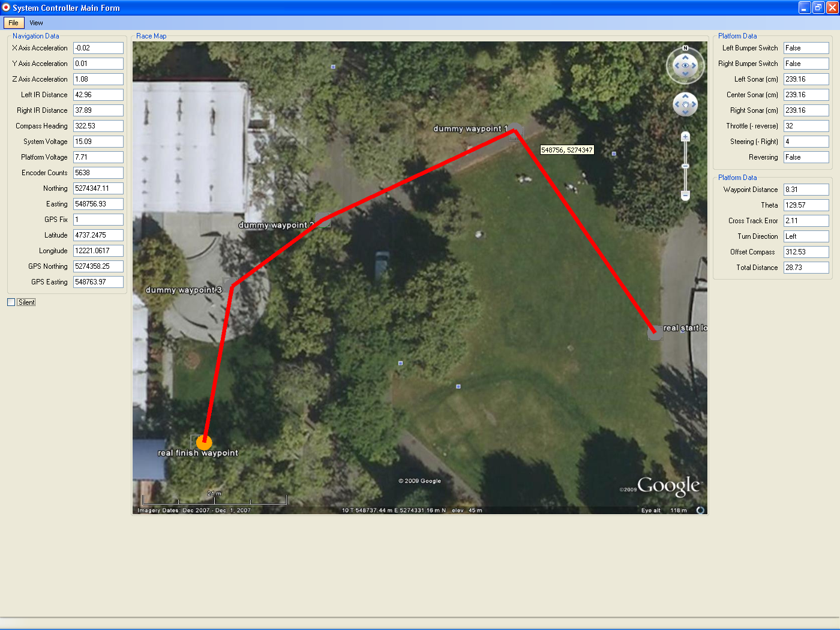Open the View menu
Screen dimensions: 840x630
[x=36, y=23]
